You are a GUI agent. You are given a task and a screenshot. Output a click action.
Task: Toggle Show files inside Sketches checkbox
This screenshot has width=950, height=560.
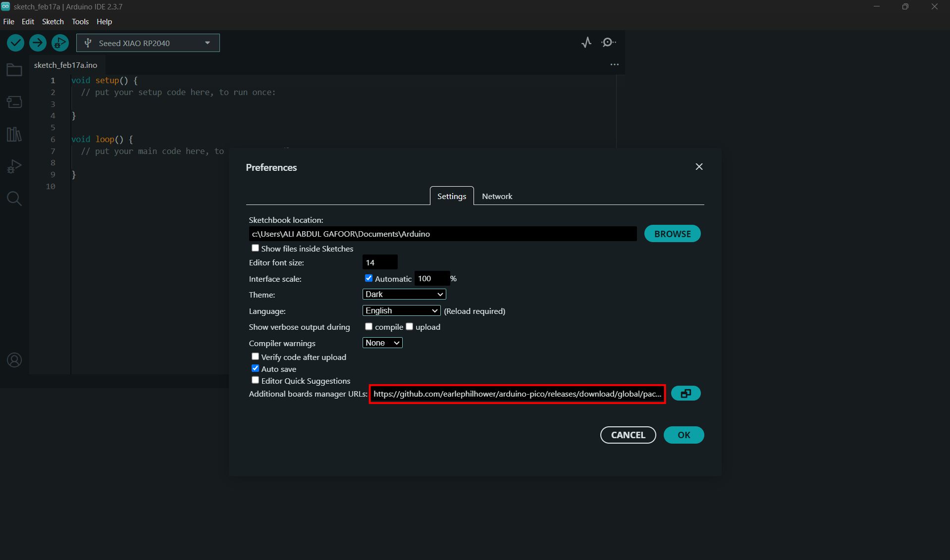[x=255, y=248]
